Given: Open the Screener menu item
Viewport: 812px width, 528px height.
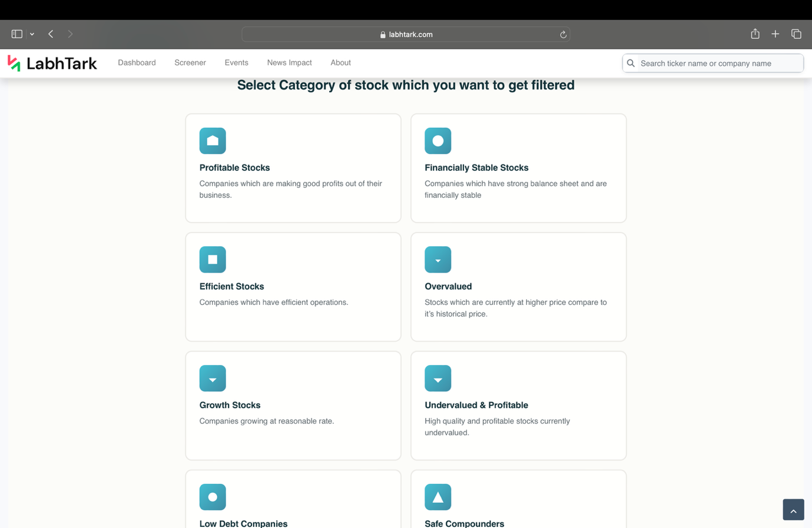Looking at the screenshot, I should click(x=190, y=63).
